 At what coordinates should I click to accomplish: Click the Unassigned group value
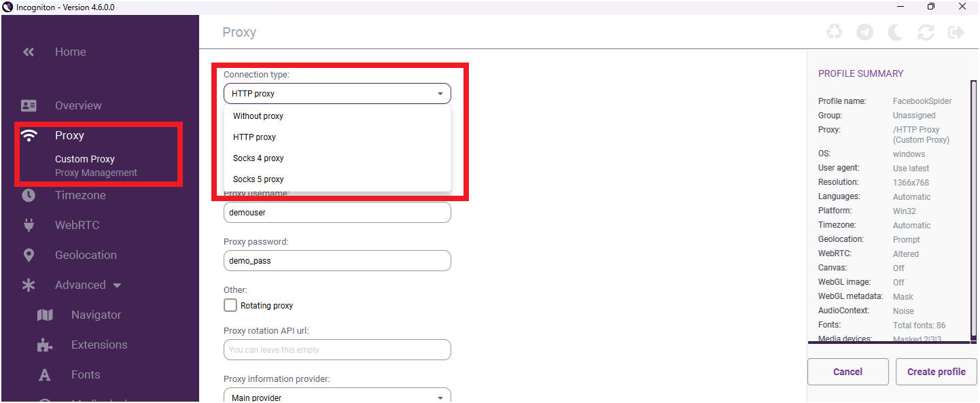(x=914, y=116)
